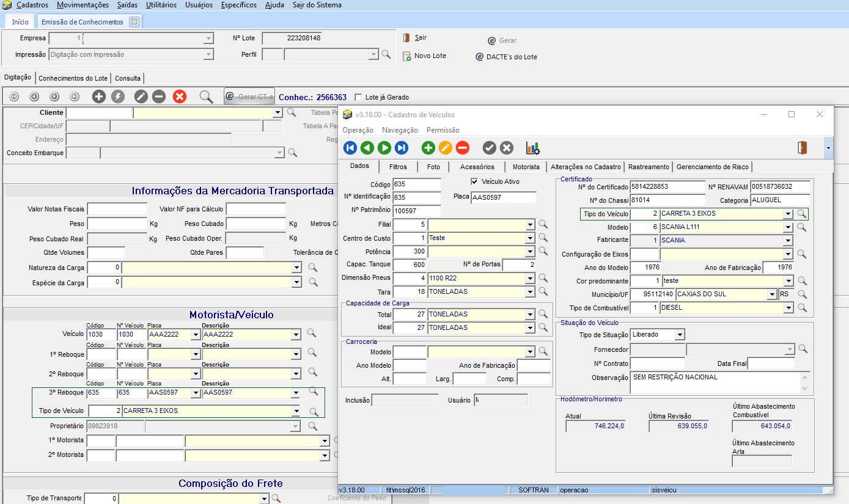849x504 pixels.
Task: Click the orange edit pencil icon
Action: (445, 148)
